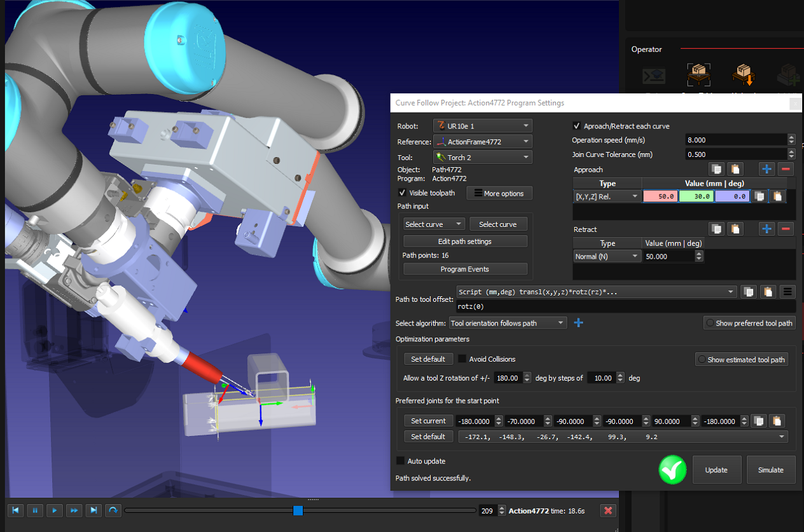The image size is (804, 532).
Task: Turn on Auto update
Action: [401, 461]
